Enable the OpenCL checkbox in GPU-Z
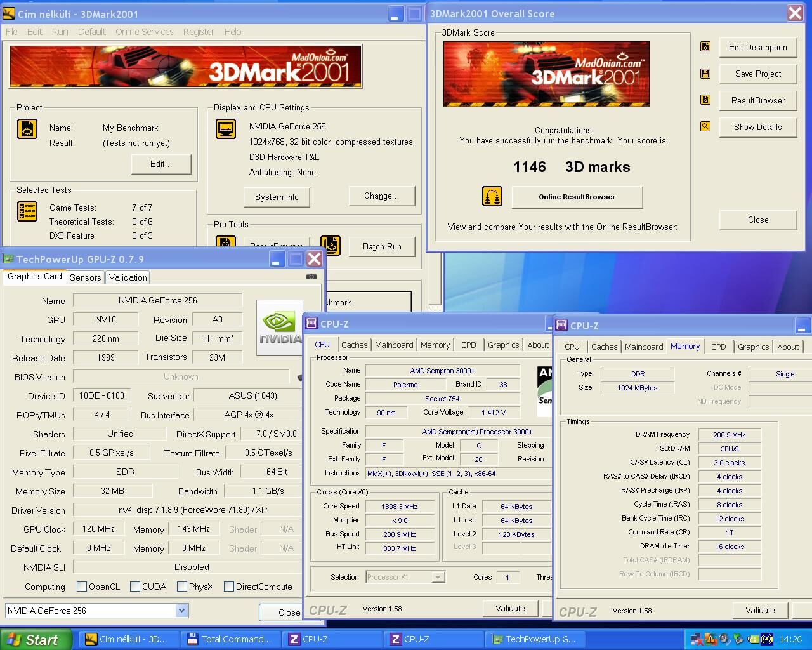This screenshot has height=650, width=812. [82, 587]
